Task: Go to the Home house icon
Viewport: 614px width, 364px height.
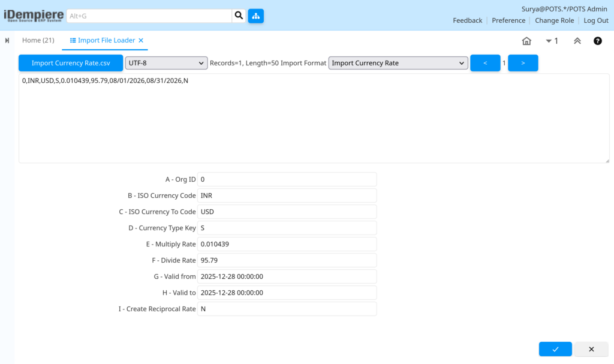Action: coord(526,41)
